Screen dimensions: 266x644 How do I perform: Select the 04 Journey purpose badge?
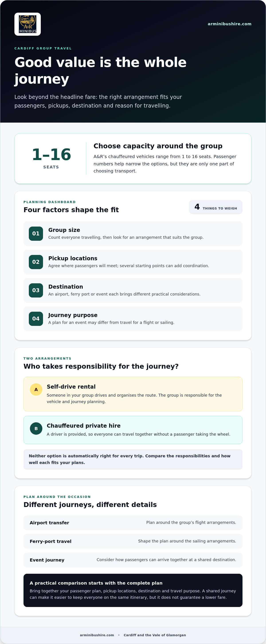coord(36,319)
